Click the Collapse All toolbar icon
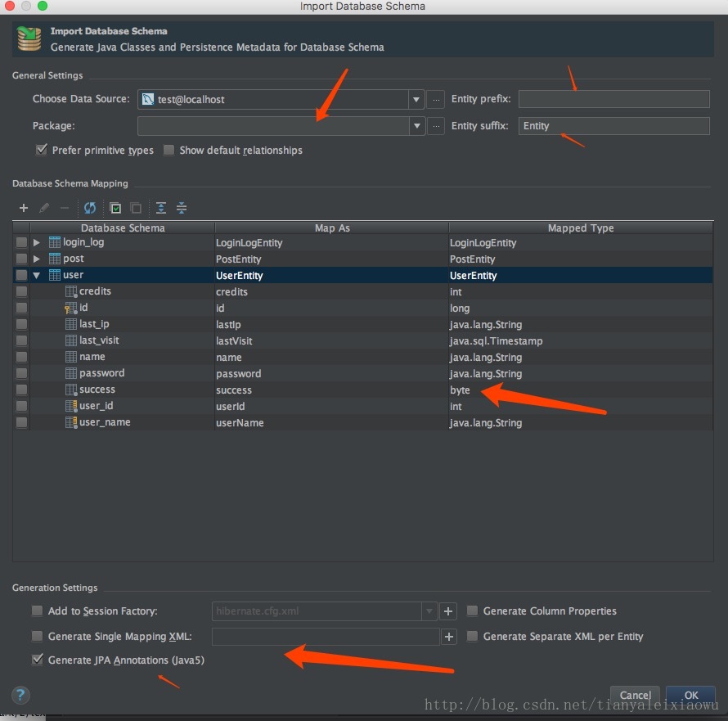 (x=182, y=208)
